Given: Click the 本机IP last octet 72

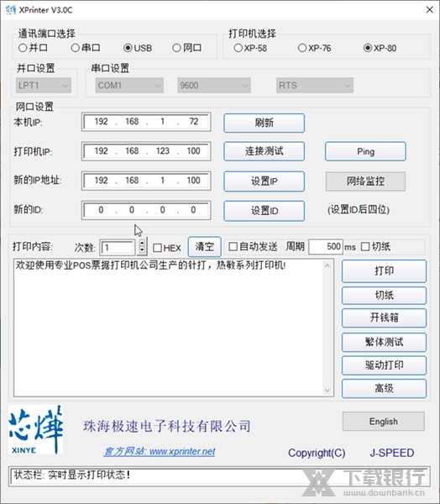Looking at the screenshot, I should (193, 122).
